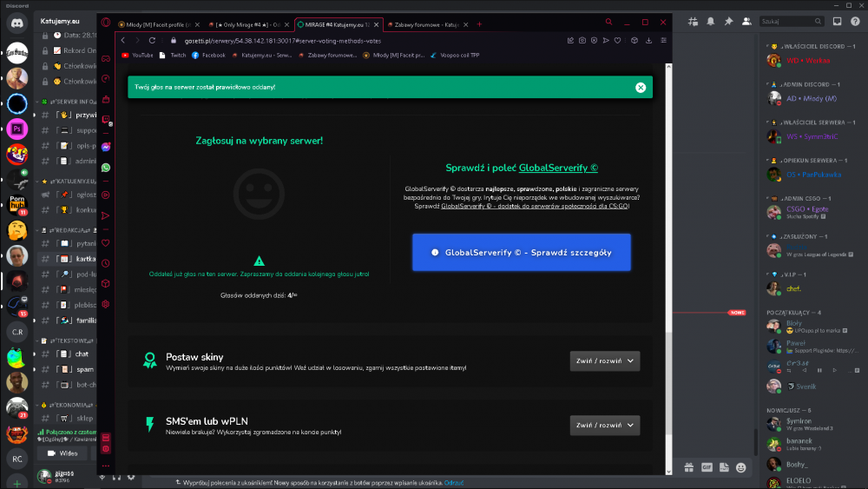Image resolution: width=868 pixels, height=489 pixels.
Task: Open Messenger in Opera sidebar
Action: click(x=106, y=147)
